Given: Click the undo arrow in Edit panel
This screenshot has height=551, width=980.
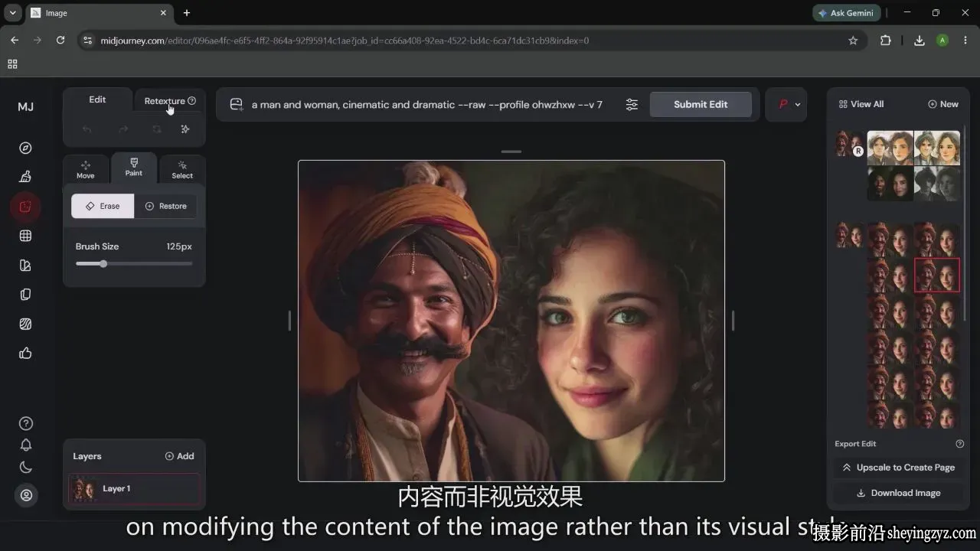Looking at the screenshot, I should coord(87,129).
